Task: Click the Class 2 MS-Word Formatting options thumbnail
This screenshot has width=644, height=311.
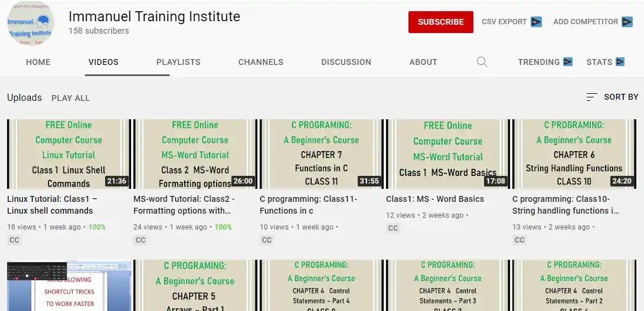Action: click(x=195, y=154)
